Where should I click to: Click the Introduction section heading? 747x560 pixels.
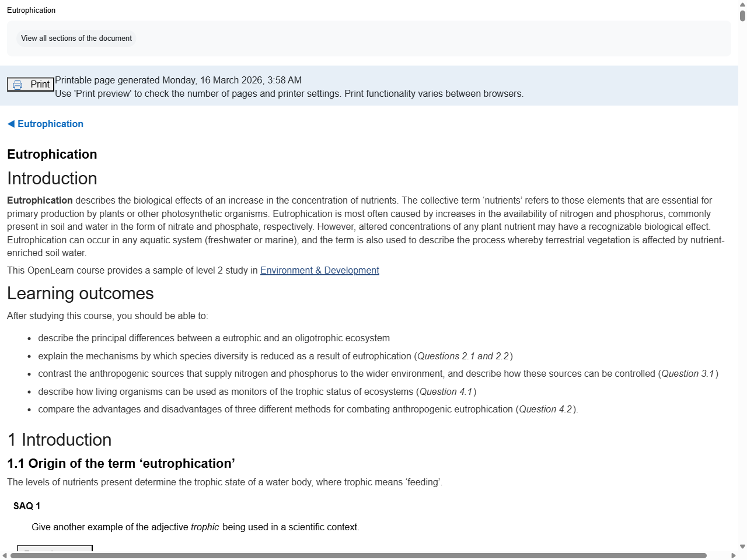pyautogui.click(x=51, y=178)
